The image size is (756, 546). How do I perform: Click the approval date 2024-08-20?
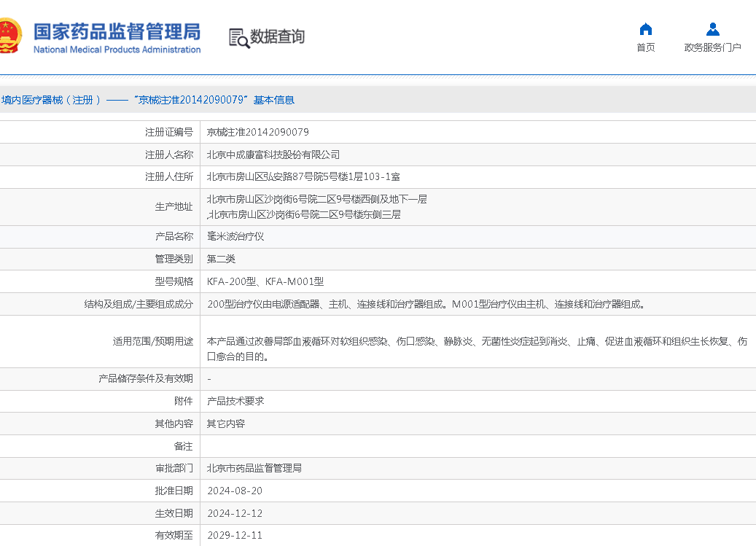(235, 491)
